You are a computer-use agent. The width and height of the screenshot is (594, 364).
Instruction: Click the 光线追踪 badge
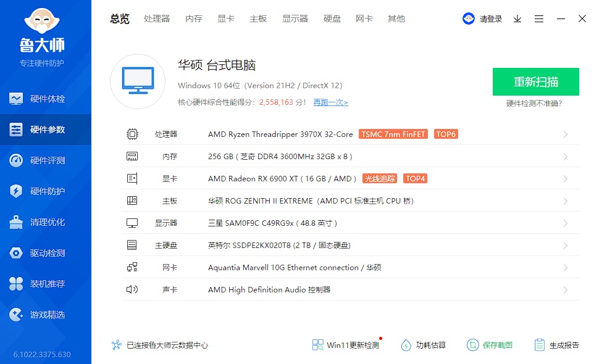pos(380,178)
